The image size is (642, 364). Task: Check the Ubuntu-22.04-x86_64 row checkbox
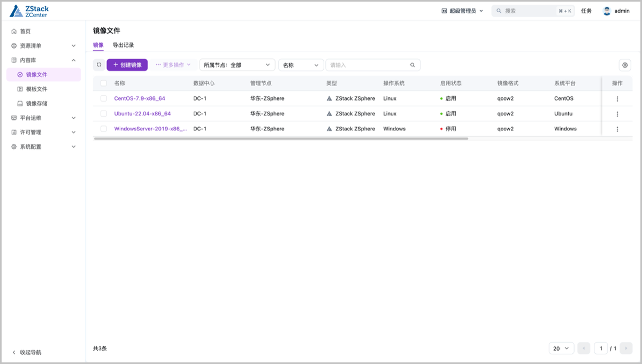tap(104, 114)
